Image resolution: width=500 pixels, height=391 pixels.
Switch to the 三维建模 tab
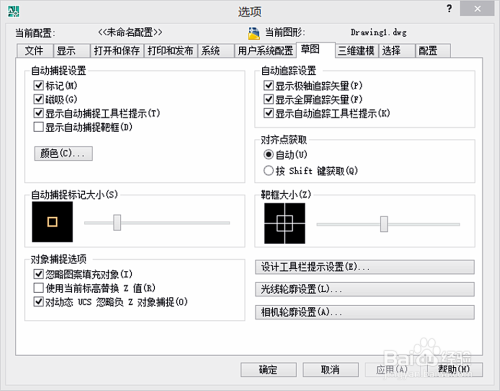356,51
